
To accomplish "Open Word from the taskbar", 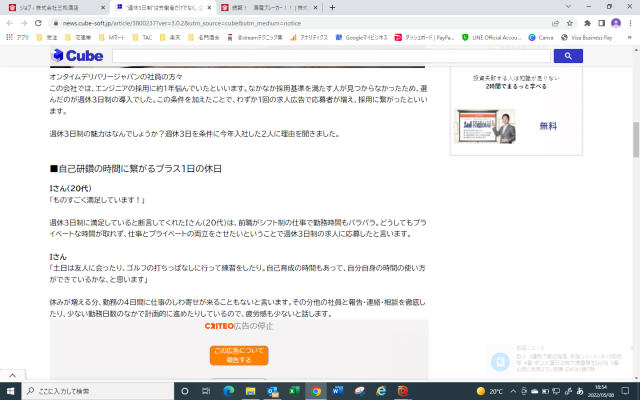I will pos(338,391).
